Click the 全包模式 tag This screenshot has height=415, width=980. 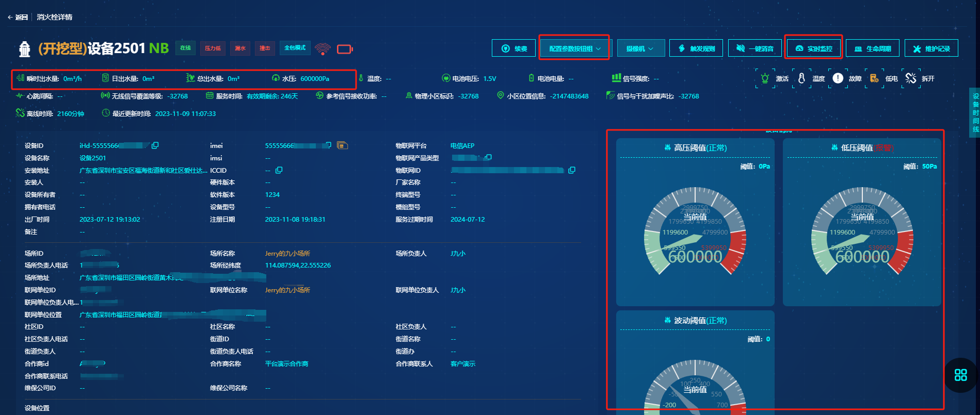[295, 48]
